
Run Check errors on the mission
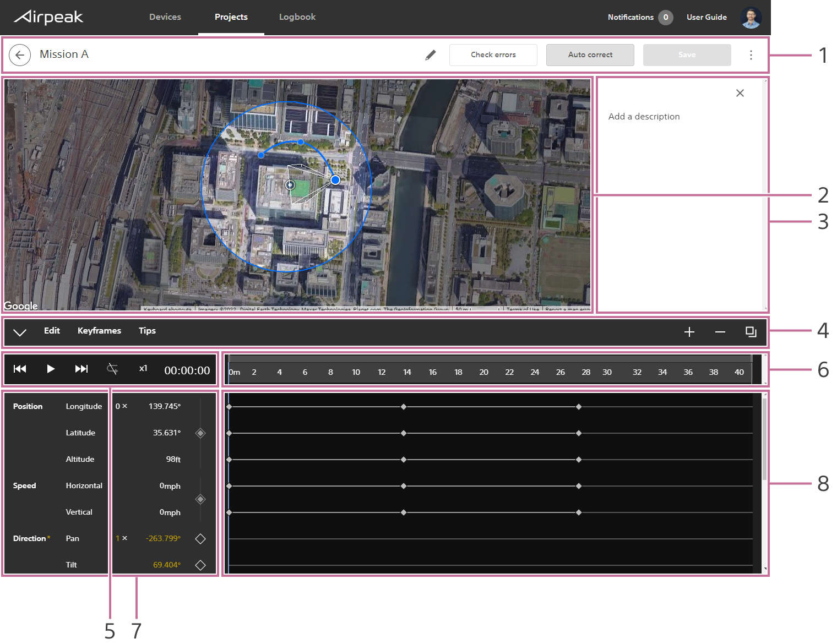pyautogui.click(x=493, y=54)
